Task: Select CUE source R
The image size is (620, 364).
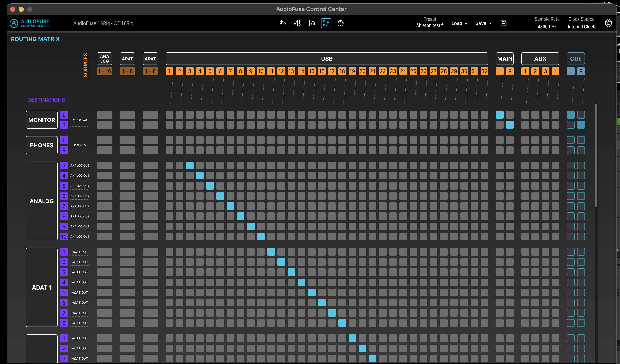Action: (x=581, y=71)
